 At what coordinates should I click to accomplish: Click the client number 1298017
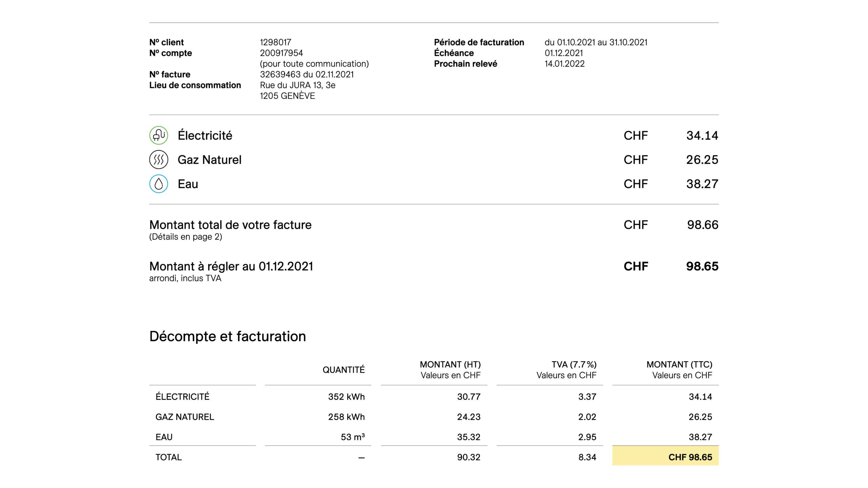(x=275, y=42)
